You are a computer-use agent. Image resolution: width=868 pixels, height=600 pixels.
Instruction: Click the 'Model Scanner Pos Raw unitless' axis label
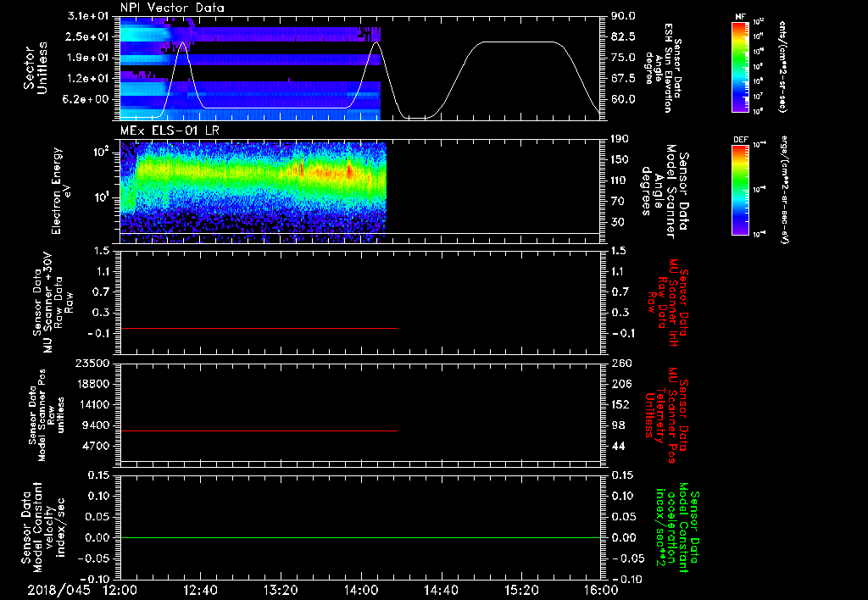point(47,414)
